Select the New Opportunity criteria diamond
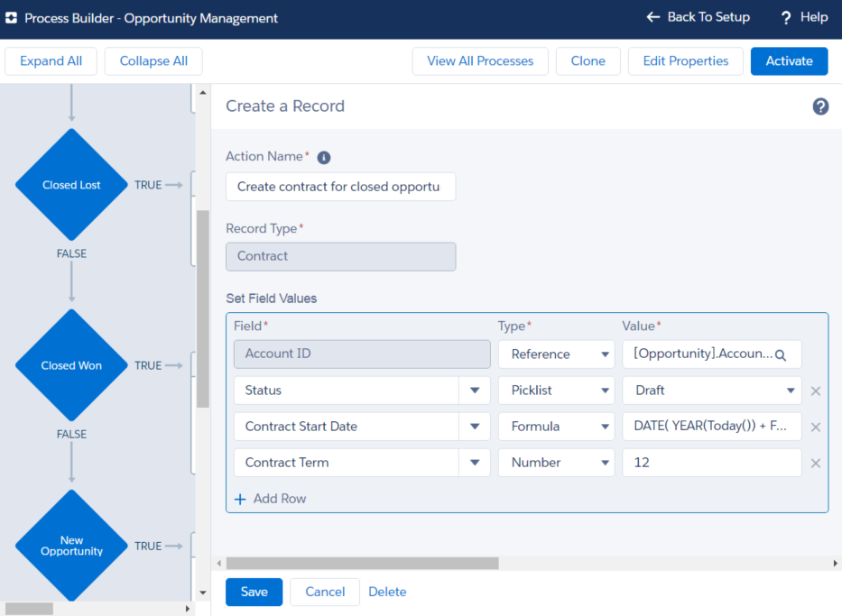 [71, 546]
